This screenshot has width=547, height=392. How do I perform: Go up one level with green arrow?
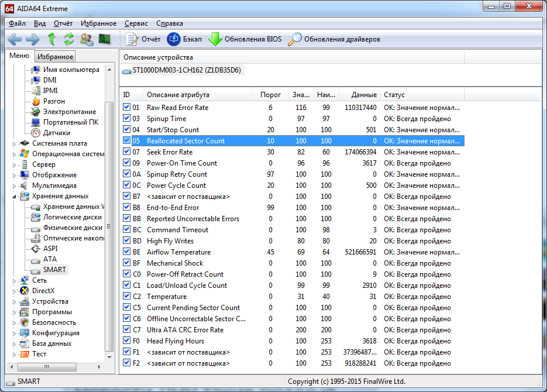point(51,39)
